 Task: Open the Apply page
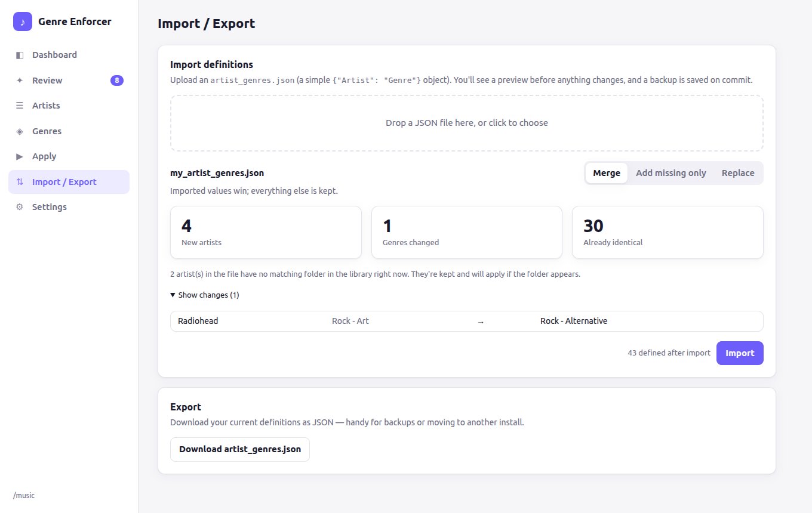(69, 156)
